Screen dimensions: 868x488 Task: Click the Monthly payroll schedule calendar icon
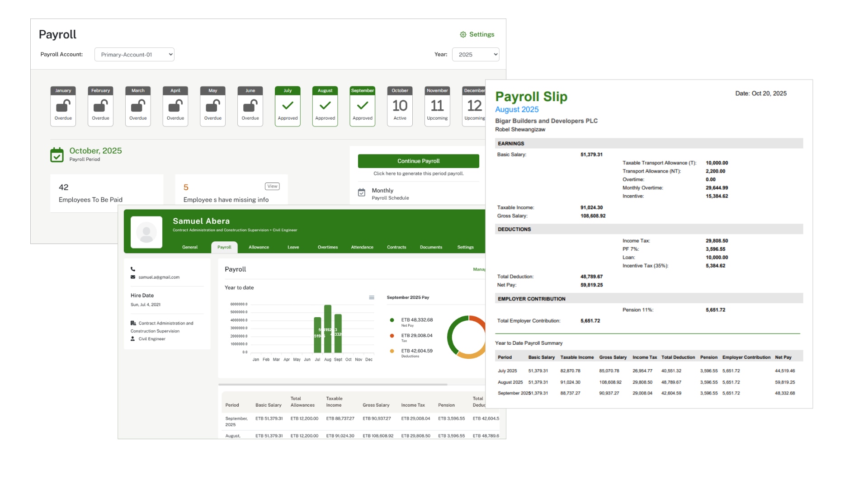tap(362, 192)
